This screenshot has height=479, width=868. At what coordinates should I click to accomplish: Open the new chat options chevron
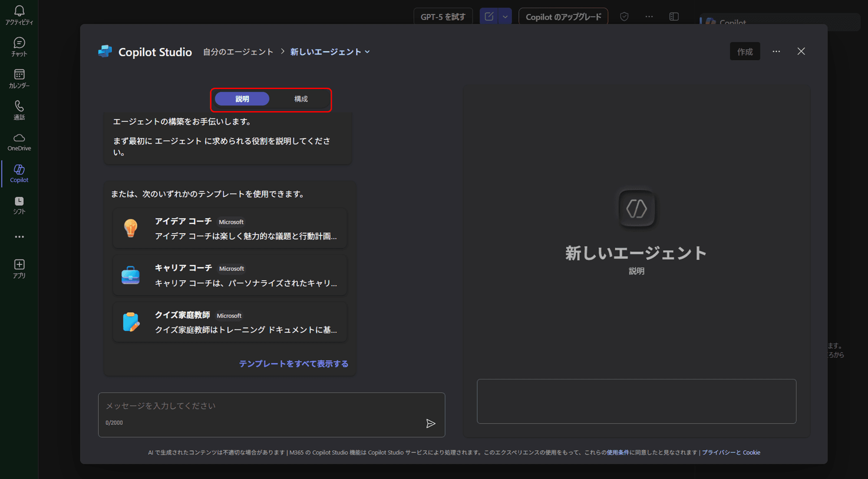[x=505, y=16]
